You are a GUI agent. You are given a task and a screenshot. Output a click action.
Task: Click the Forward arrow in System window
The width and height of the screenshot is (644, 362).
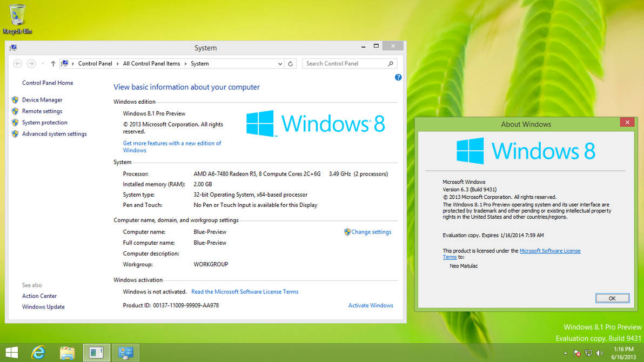[31, 64]
